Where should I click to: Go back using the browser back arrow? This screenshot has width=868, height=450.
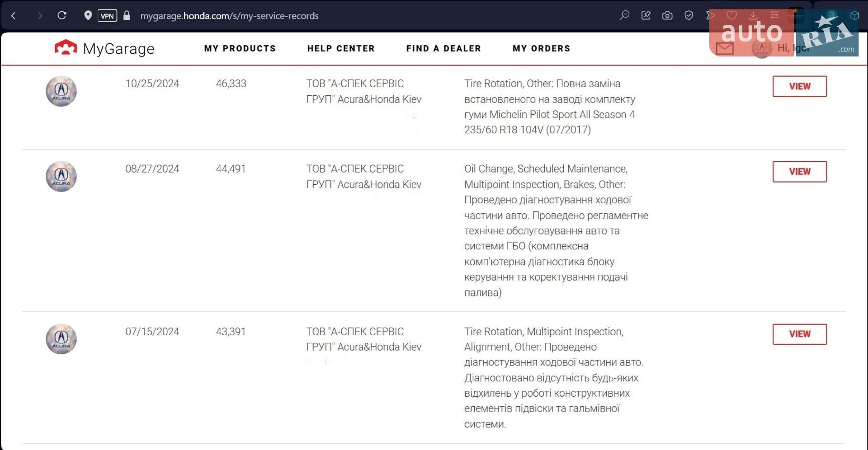14,16
